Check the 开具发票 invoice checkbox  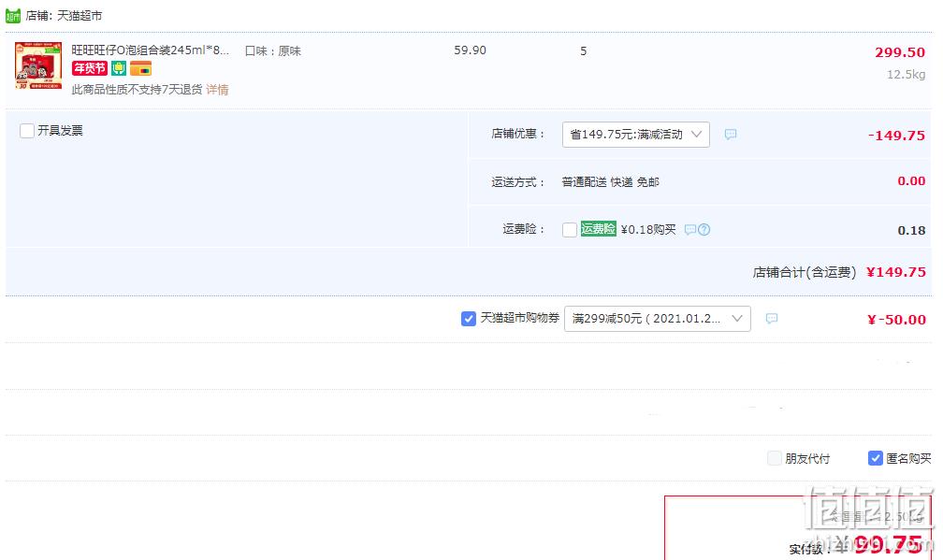tap(27, 131)
